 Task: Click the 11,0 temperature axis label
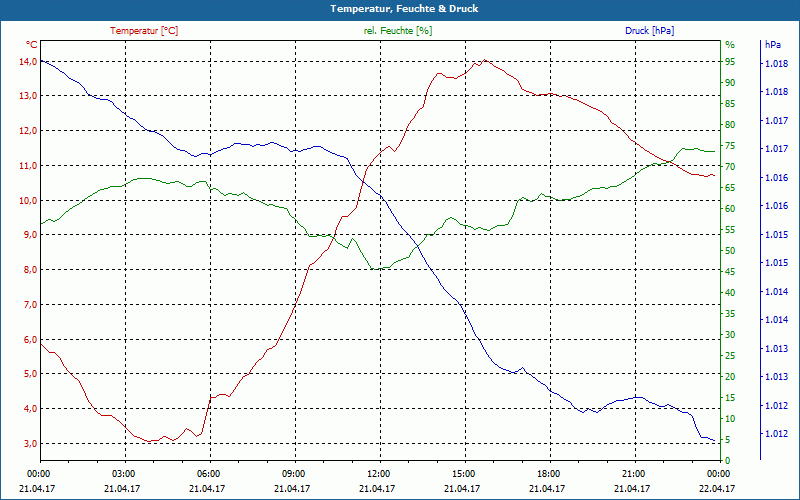28,165
